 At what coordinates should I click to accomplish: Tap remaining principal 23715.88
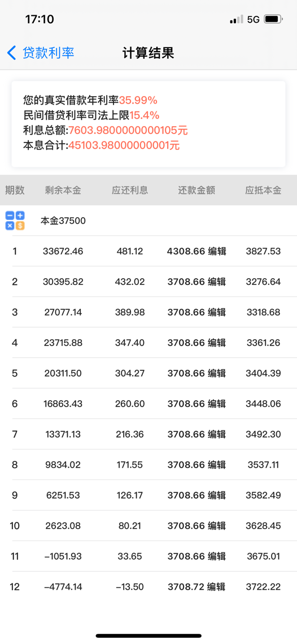tap(63, 343)
